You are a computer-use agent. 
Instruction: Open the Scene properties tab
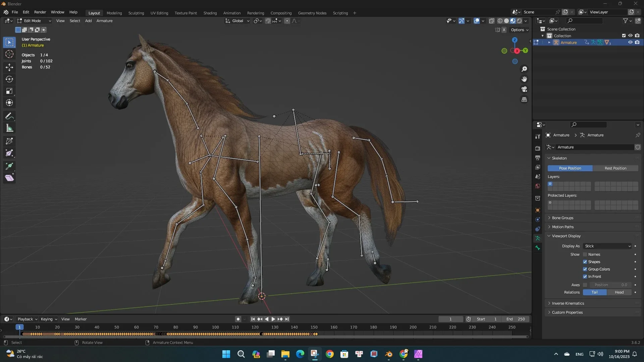[x=538, y=177]
